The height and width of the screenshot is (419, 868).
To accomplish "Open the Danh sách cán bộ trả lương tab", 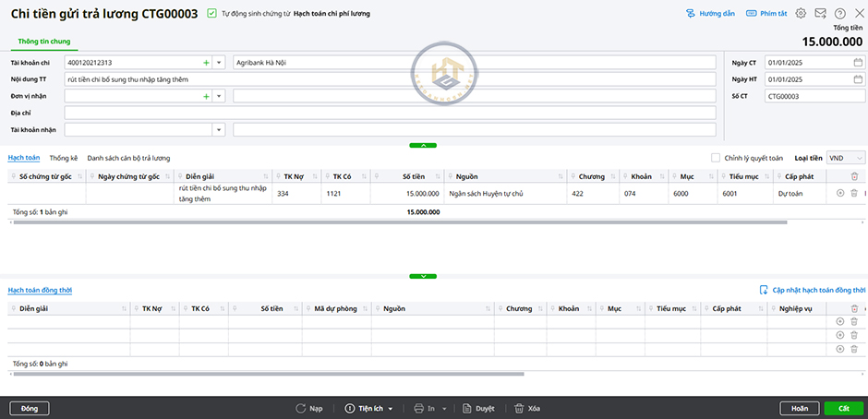I will pos(128,158).
